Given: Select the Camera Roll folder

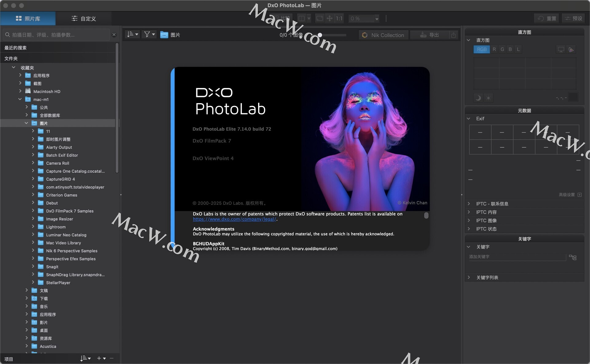Looking at the screenshot, I should (57, 163).
